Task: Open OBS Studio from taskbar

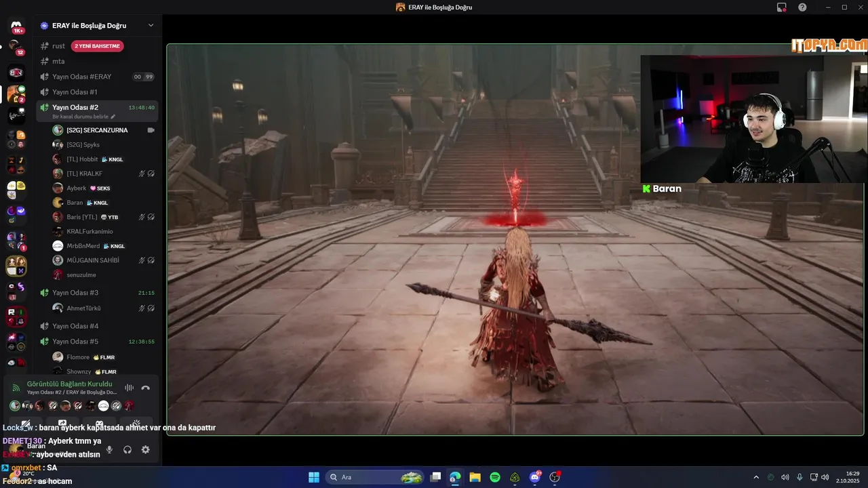Action: 555,477
